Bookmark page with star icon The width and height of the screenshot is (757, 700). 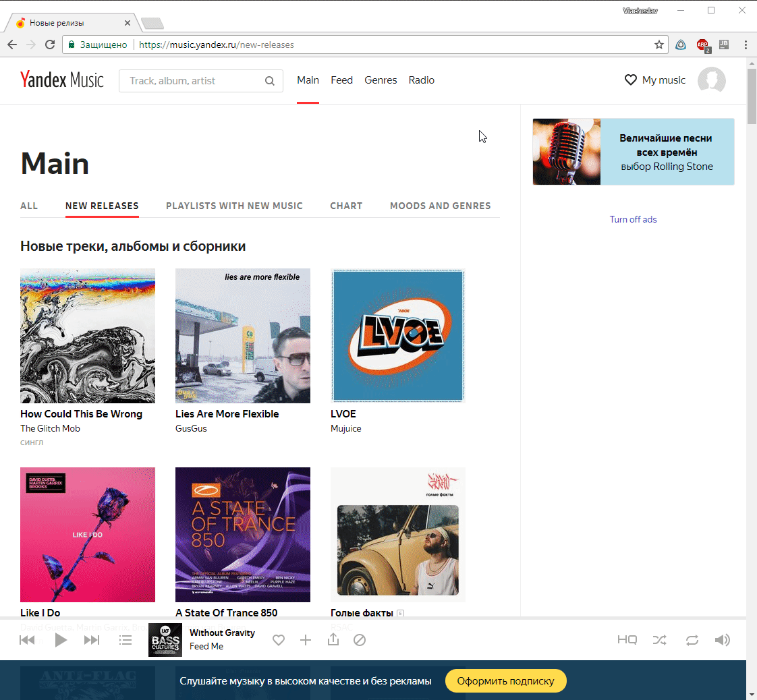[x=659, y=45]
